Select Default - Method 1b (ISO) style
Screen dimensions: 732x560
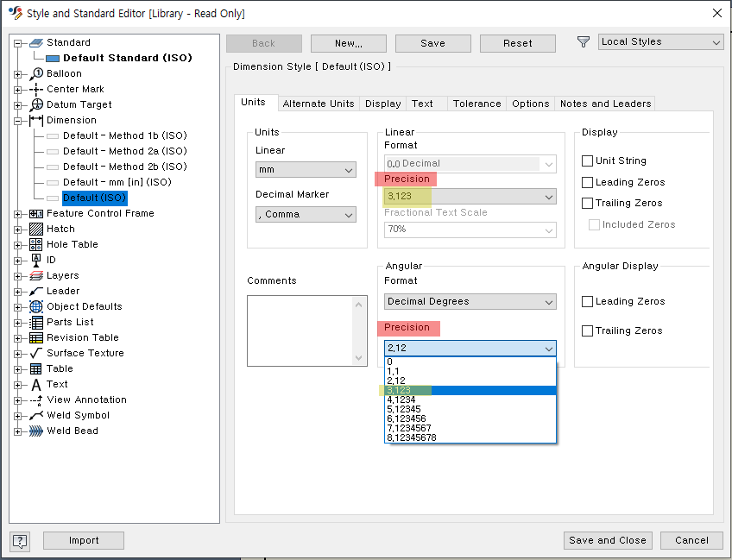tap(124, 135)
